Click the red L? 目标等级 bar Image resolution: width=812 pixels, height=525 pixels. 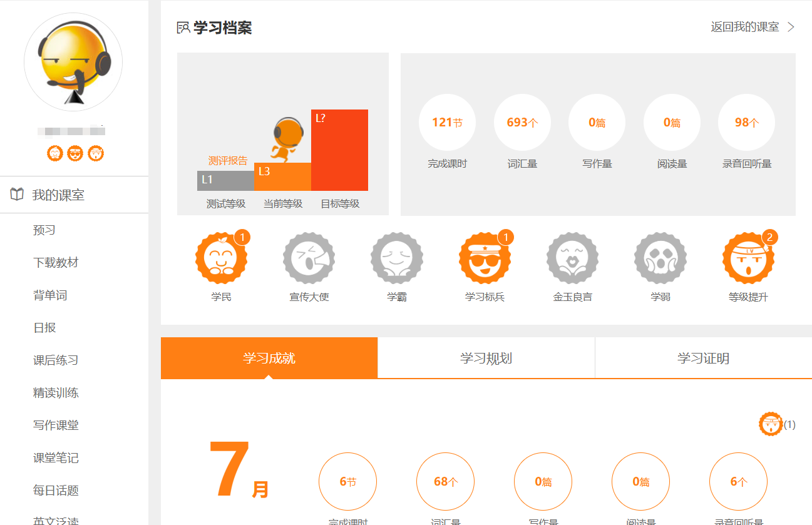point(339,150)
